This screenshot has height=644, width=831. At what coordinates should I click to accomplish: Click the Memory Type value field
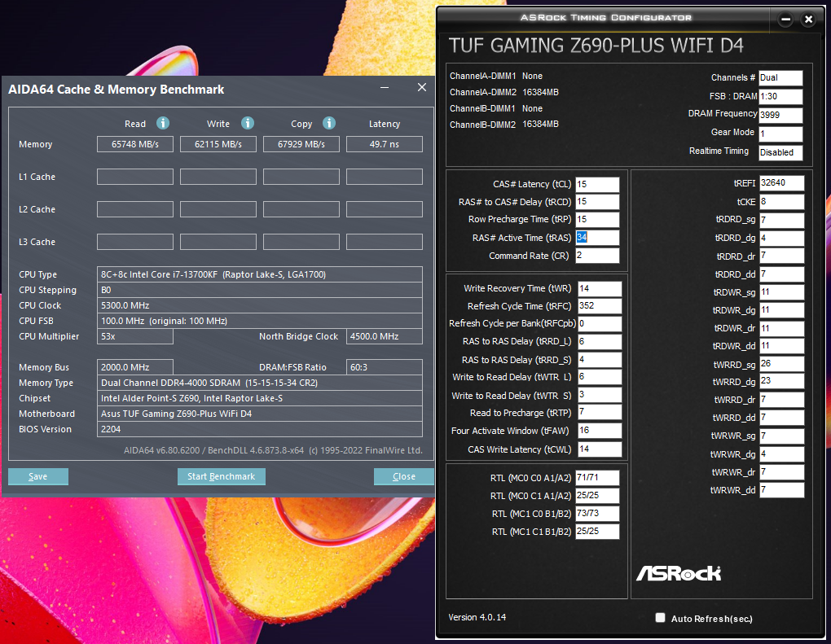(x=260, y=383)
